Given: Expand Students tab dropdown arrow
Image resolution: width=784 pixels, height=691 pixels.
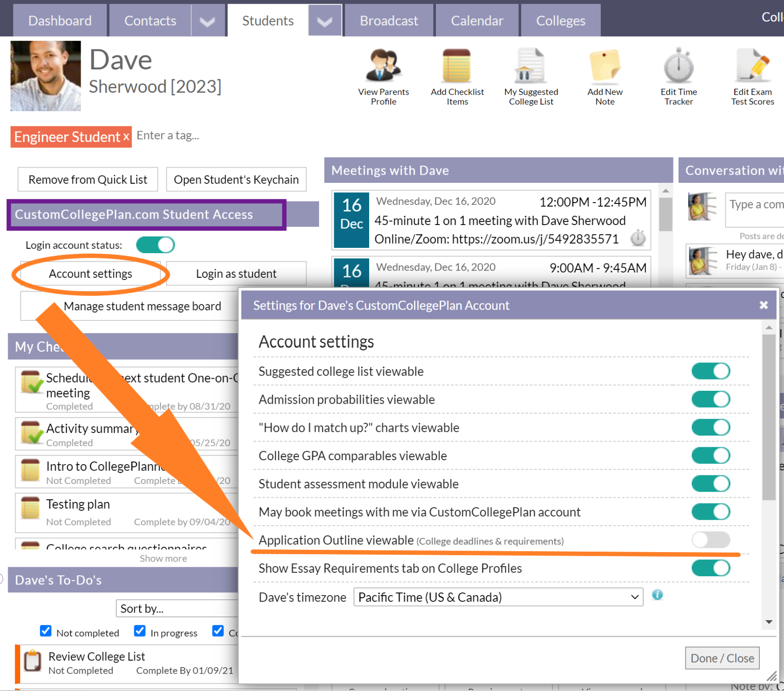Looking at the screenshot, I should coord(325,21).
